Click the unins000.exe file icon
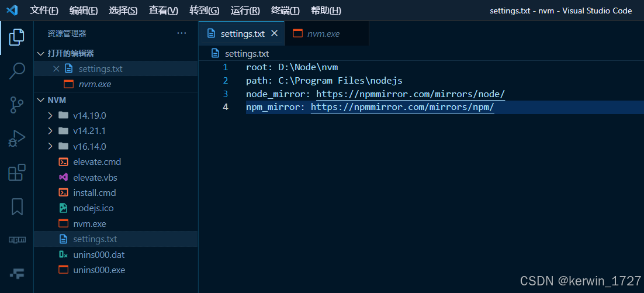Image resolution: width=644 pixels, height=293 pixels. pyautogui.click(x=63, y=270)
